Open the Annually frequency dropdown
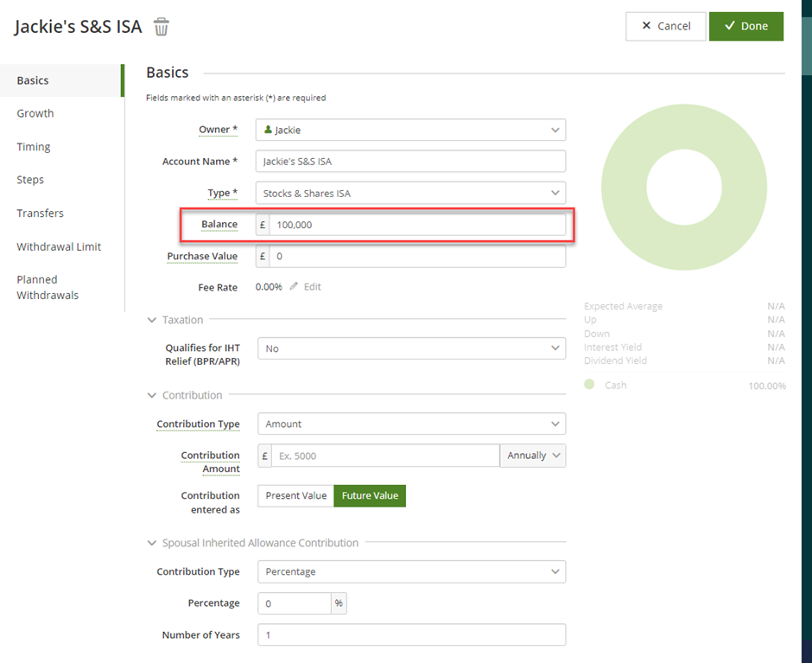812x663 pixels. pyautogui.click(x=532, y=456)
